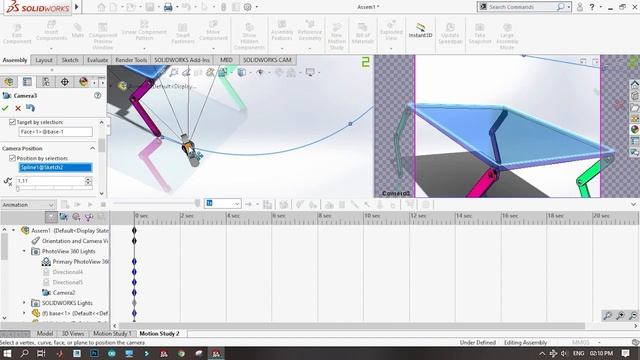Collapse the Camera Position section
Screen dimensions: 640x360
click(x=93, y=149)
